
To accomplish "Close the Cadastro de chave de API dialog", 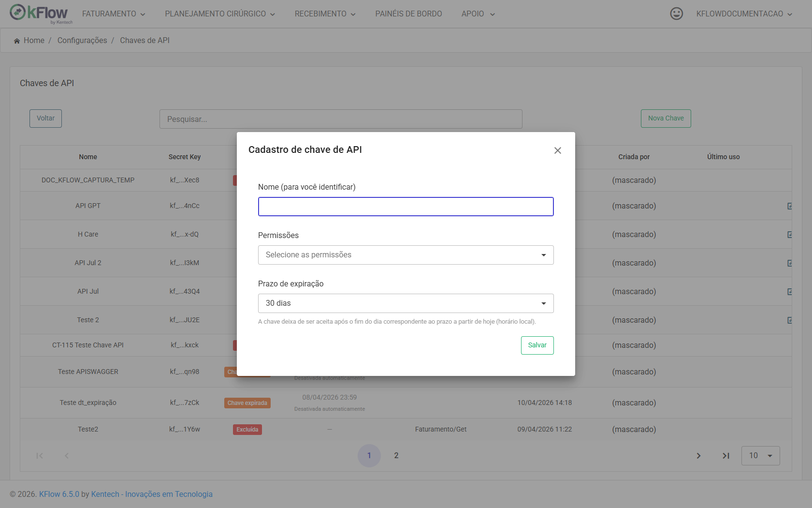I will coord(558,150).
